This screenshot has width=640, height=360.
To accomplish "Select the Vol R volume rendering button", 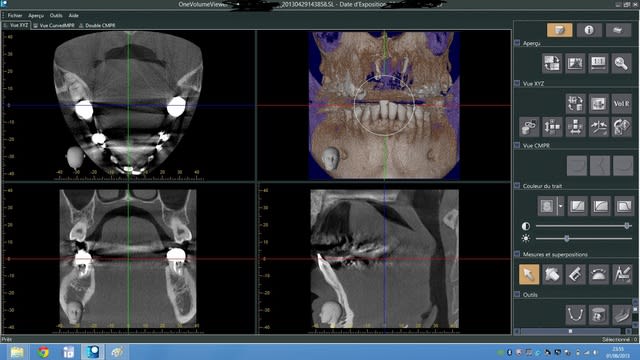I will [x=621, y=104].
